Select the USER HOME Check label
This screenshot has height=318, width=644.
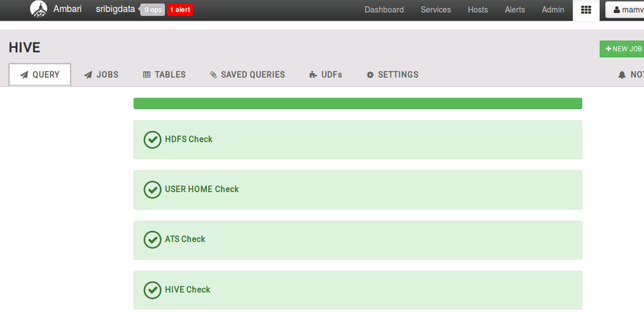[202, 190]
